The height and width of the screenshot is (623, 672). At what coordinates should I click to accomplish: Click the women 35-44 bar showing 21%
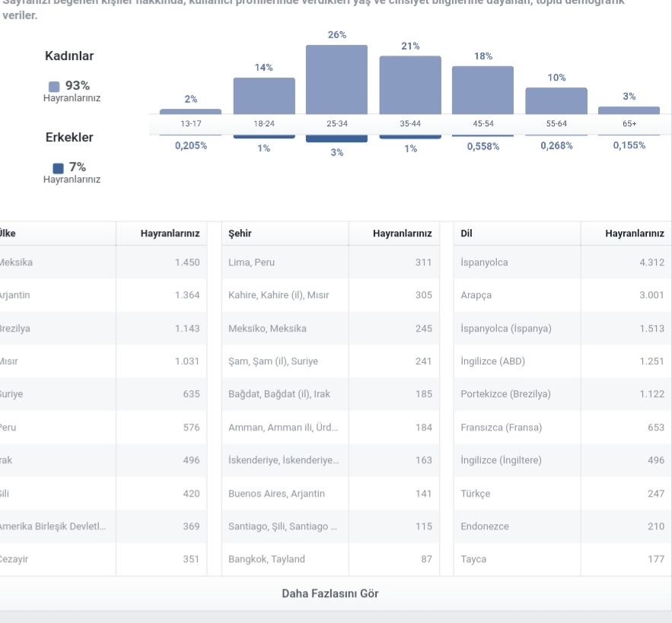pos(410,85)
